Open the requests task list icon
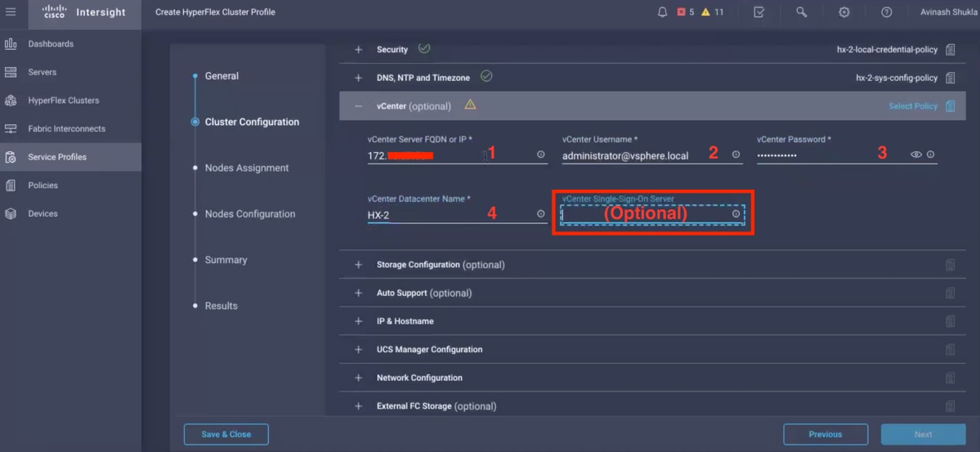The height and width of the screenshot is (452, 980). coord(758,12)
